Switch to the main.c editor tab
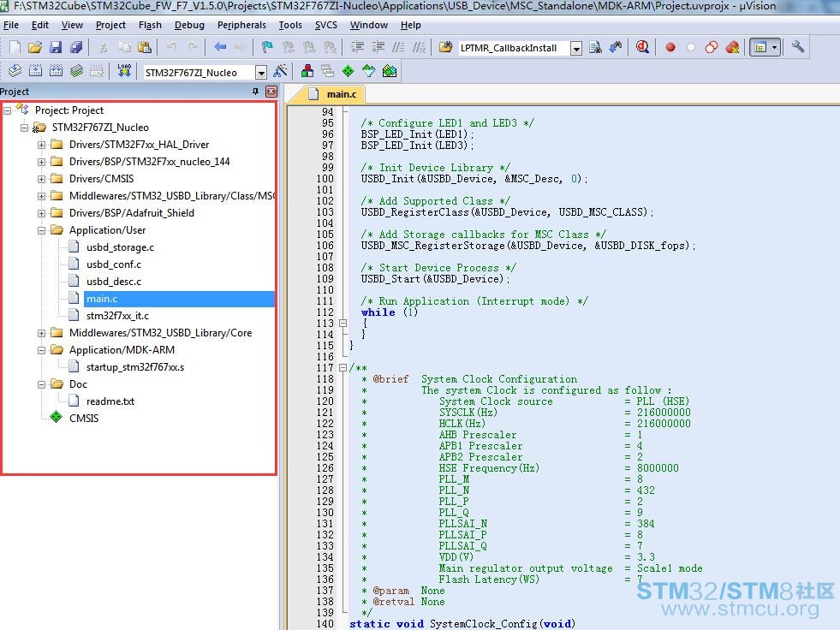Screen dimensions: 840x630 click(x=333, y=94)
